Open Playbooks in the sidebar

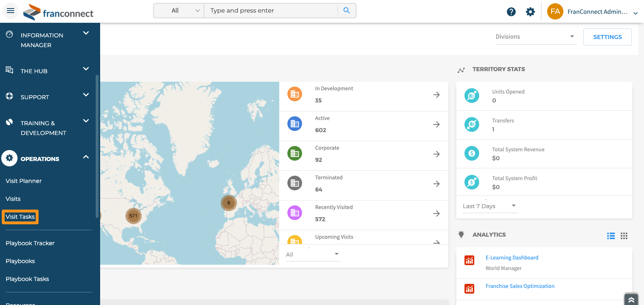pos(20,261)
